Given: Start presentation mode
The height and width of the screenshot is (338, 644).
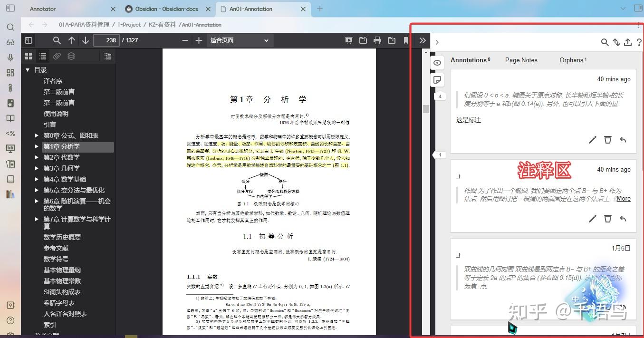Looking at the screenshot, I should point(348,40).
